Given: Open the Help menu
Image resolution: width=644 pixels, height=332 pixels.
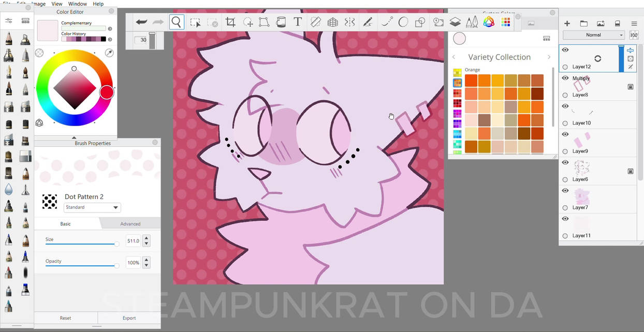Looking at the screenshot, I should [x=98, y=4].
